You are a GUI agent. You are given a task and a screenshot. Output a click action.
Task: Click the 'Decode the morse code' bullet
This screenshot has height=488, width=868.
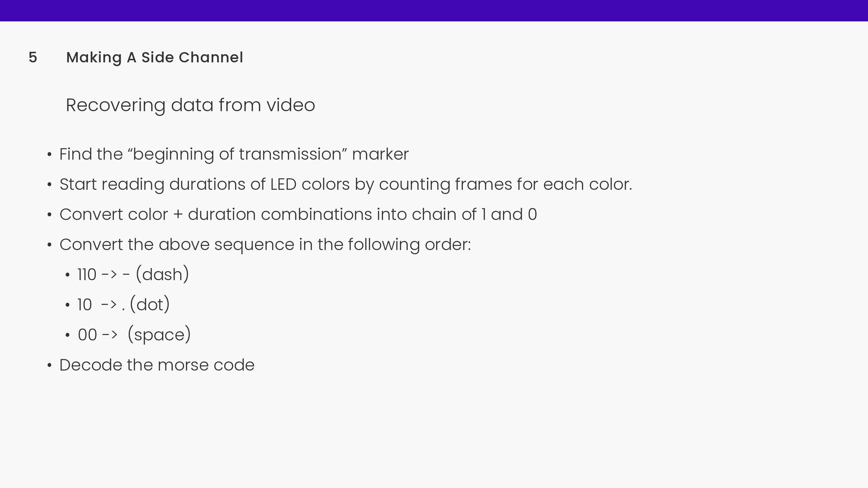[x=157, y=365]
